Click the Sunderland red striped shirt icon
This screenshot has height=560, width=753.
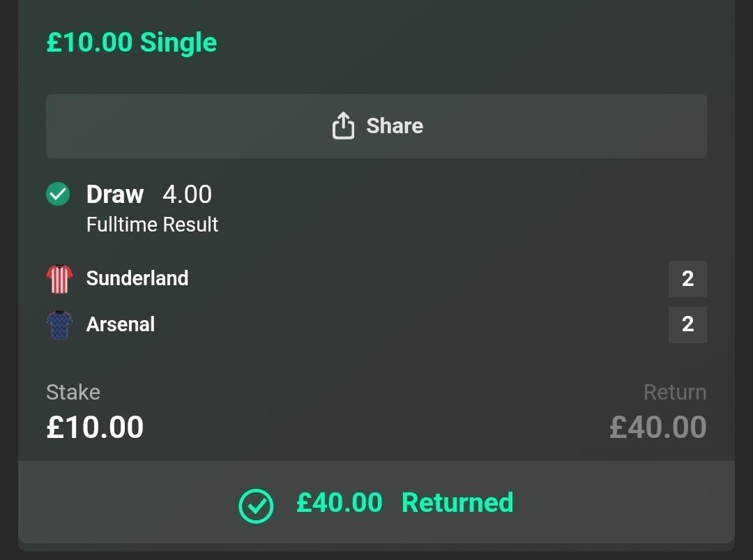59,279
